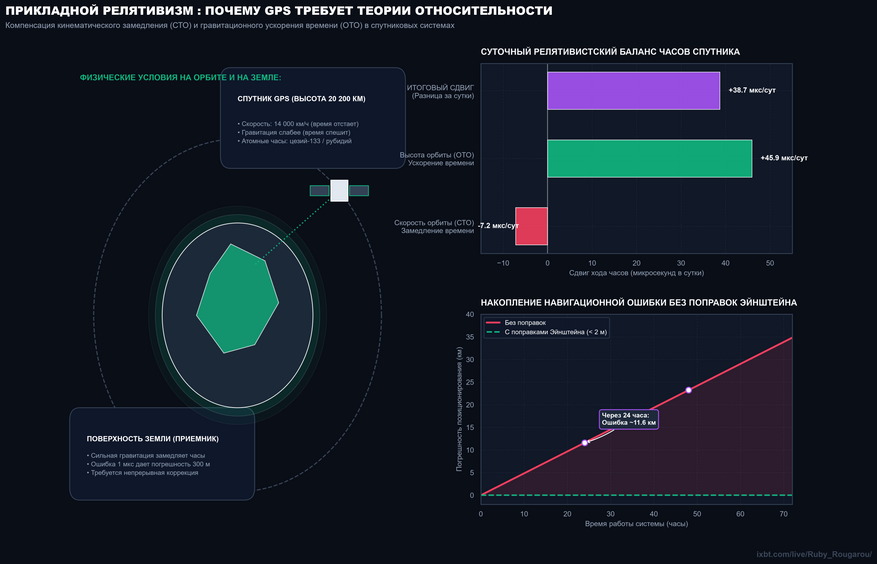Click the 48-hour marker on the red line
877x564 pixels.
coord(689,390)
